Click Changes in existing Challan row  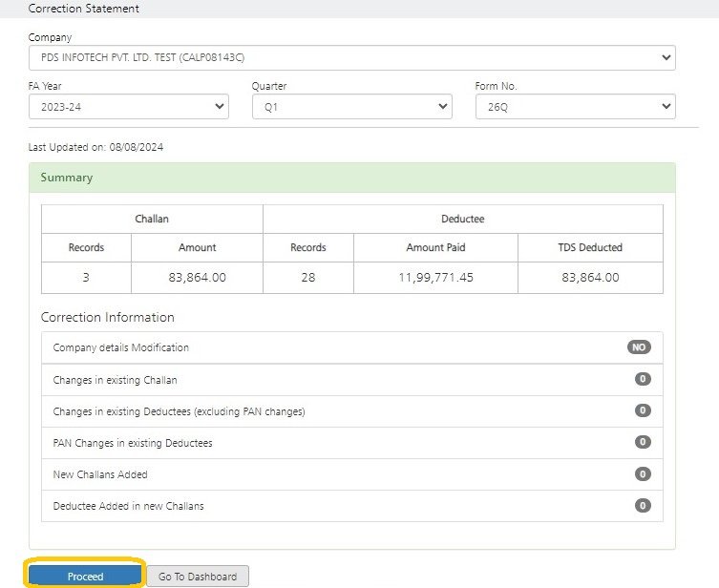351,380
